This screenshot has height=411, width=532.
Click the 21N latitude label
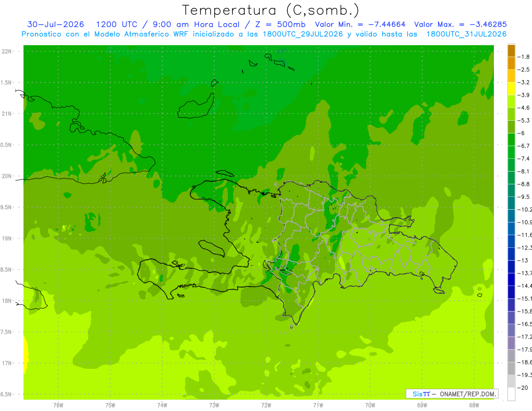coord(7,114)
